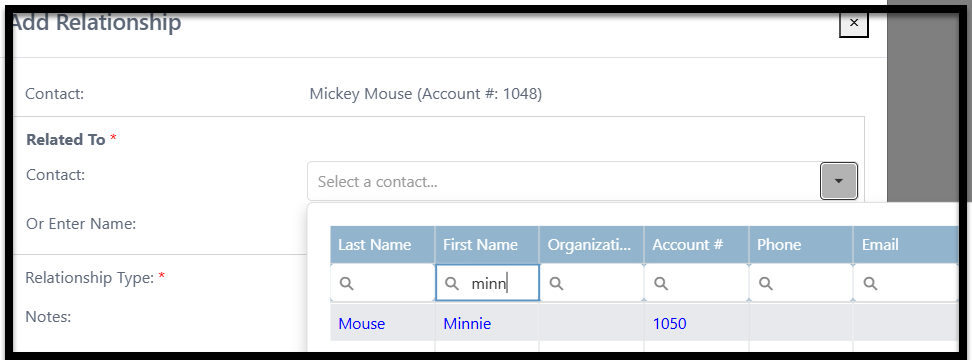Click search icon in Account # filter

pyautogui.click(x=661, y=283)
